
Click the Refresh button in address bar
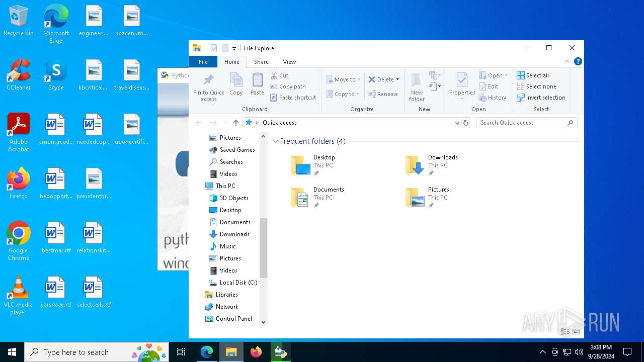[x=466, y=123]
